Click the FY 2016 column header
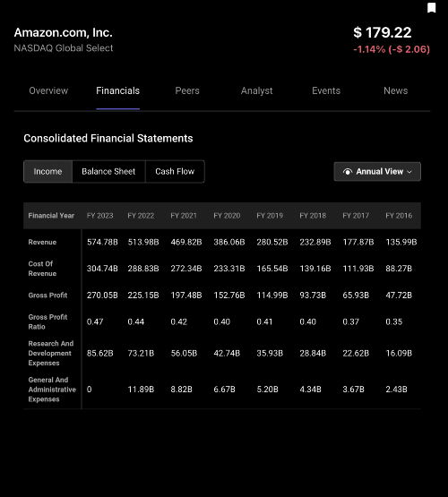The image size is (448, 497). coord(399,216)
